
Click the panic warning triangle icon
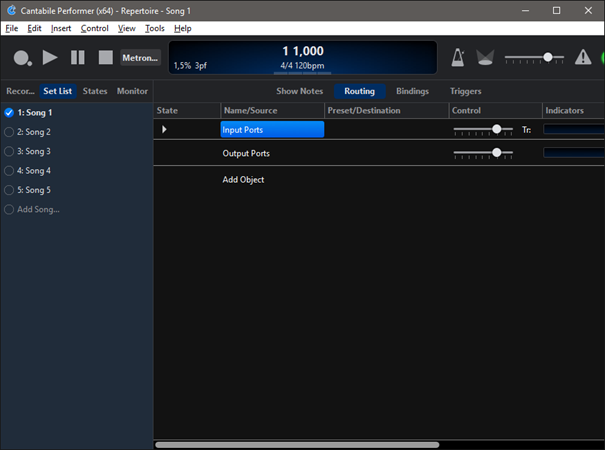[583, 58]
